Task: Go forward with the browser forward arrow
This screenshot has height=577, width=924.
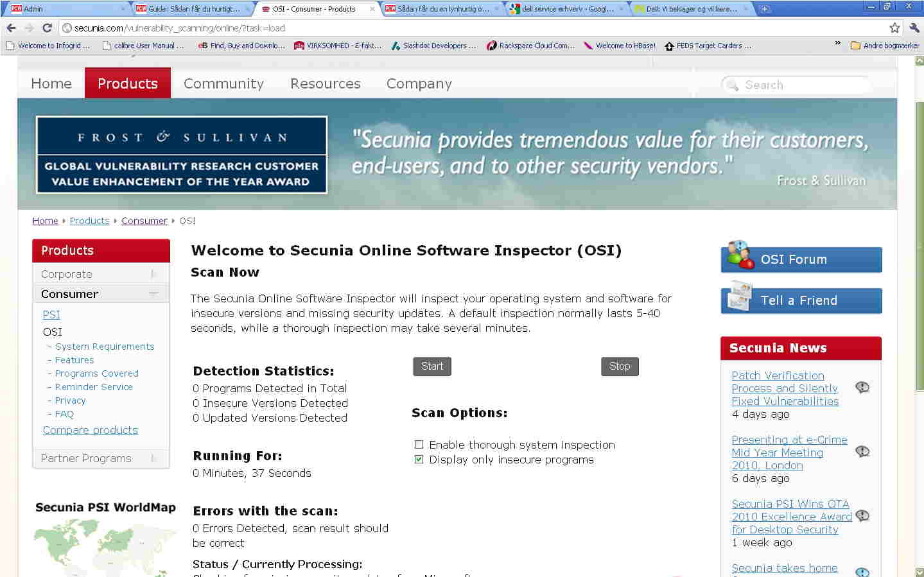Action: pyautogui.click(x=29, y=28)
